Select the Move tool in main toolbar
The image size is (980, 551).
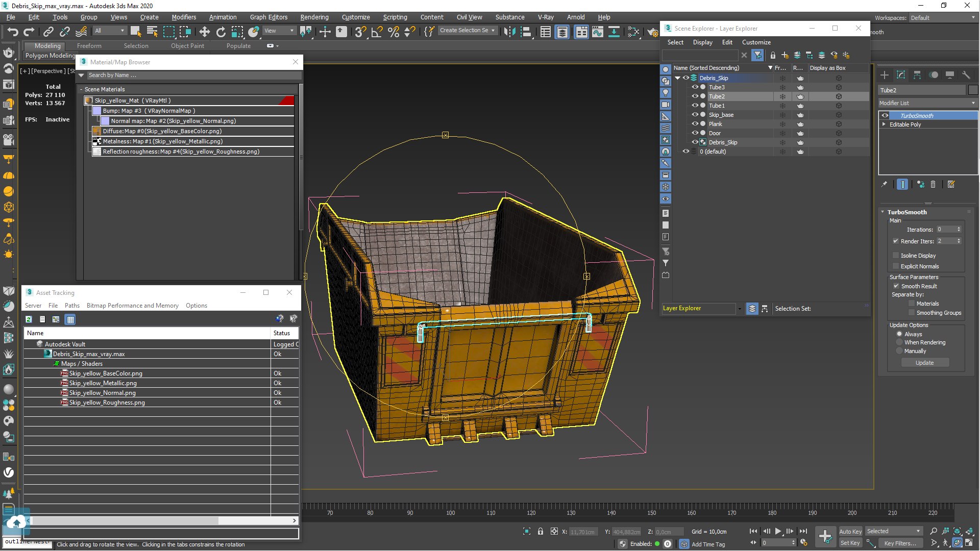click(204, 32)
